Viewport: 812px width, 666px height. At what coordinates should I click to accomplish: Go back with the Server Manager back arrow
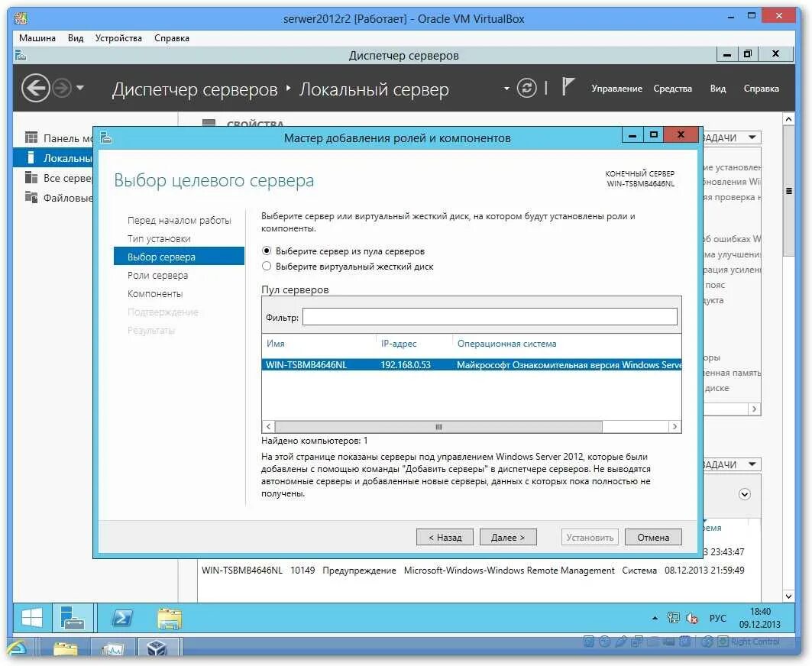click(35, 88)
